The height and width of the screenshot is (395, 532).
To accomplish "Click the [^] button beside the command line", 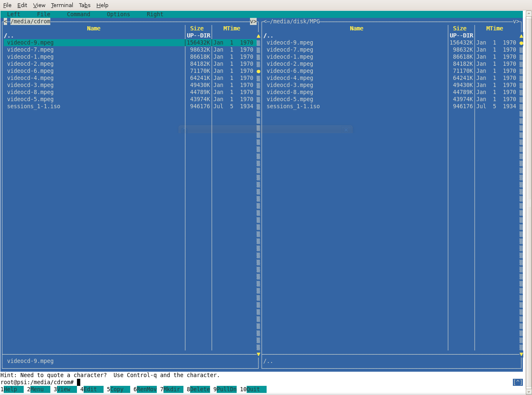I will coord(517,382).
